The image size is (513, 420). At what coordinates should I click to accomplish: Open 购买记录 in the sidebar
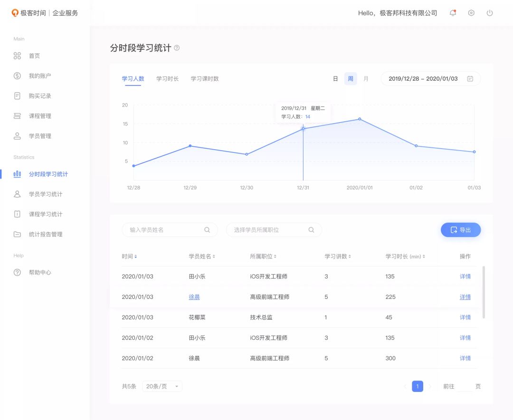[x=40, y=96]
